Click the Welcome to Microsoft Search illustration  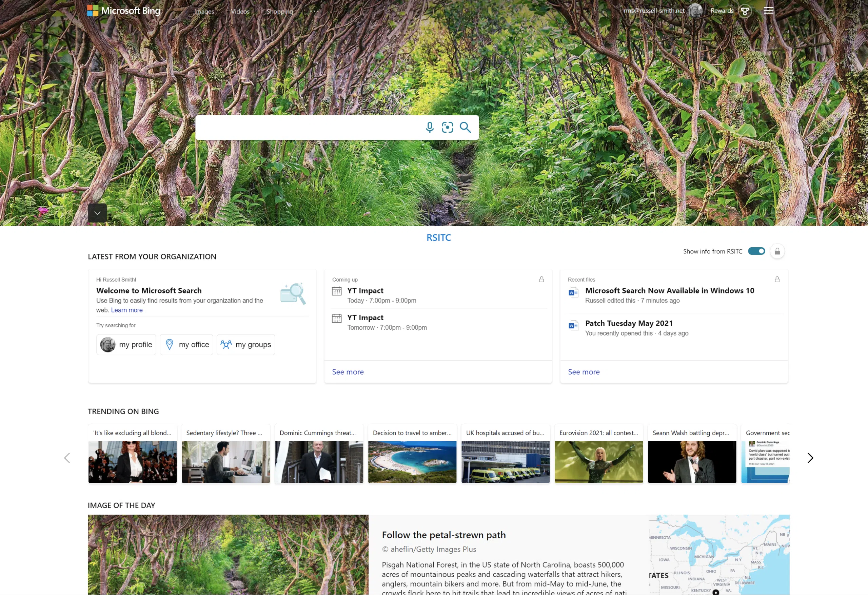click(x=293, y=293)
